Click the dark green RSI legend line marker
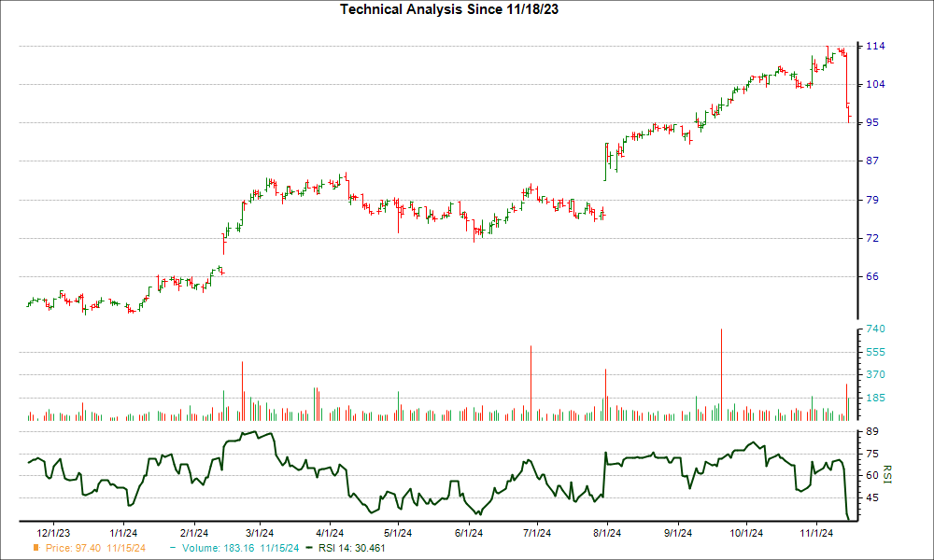This screenshot has width=934, height=560. coord(308,548)
